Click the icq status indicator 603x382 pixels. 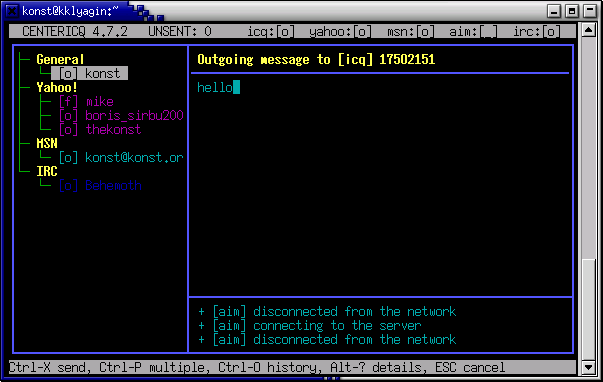point(271,31)
